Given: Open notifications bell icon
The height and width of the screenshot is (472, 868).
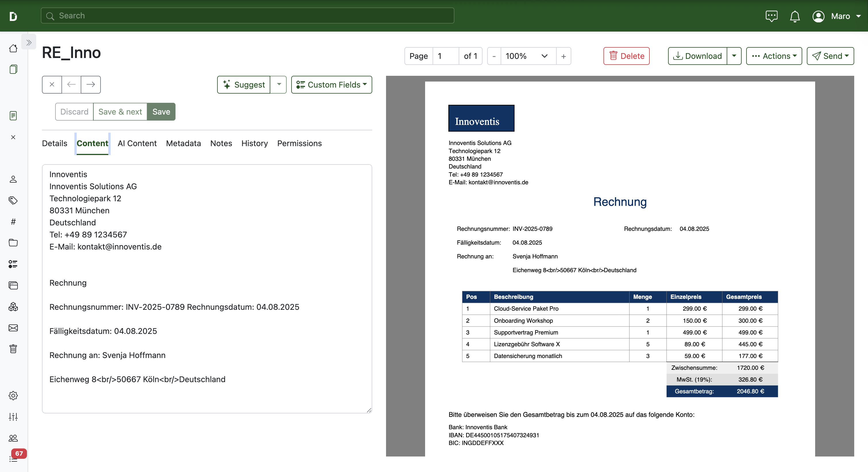Looking at the screenshot, I should (x=795, y=16).
